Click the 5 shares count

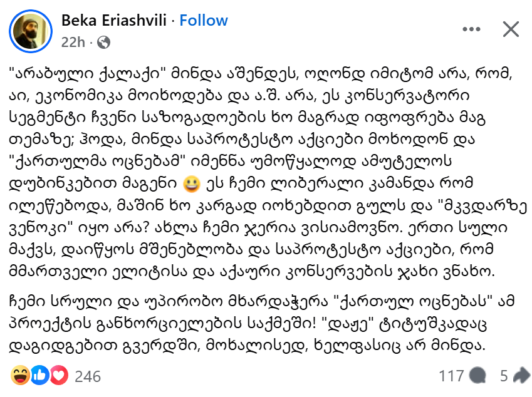point(503,376)
